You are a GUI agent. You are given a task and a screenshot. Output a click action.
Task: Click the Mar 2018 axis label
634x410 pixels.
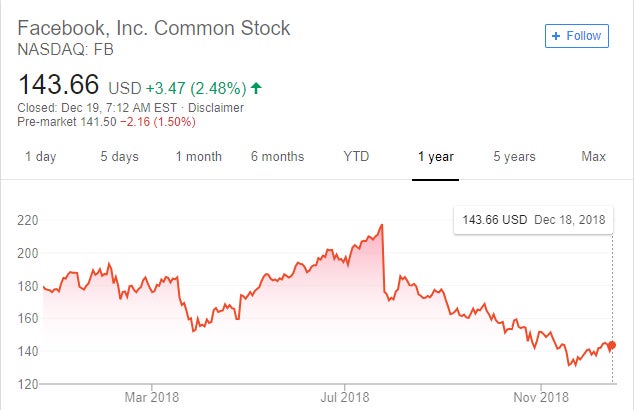(x=152, y=397)
